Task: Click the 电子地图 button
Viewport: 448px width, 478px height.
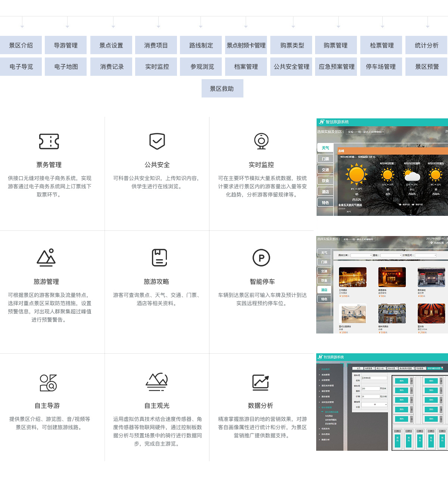Action: (66, 66)
